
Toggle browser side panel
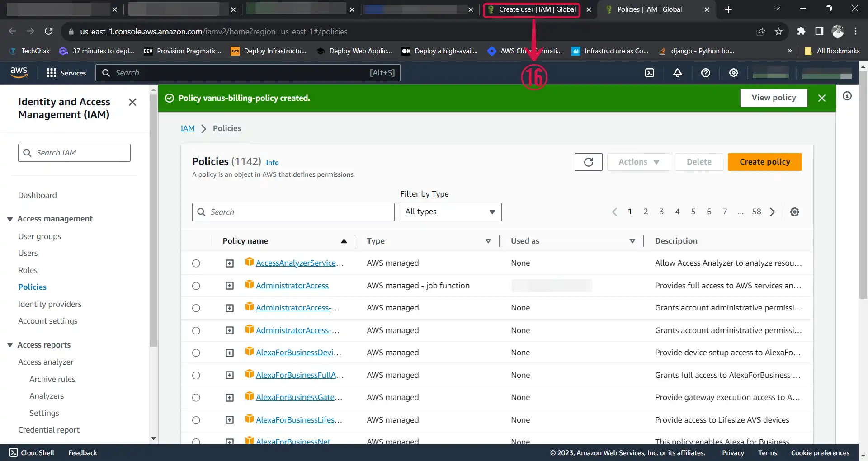point(819,31)
